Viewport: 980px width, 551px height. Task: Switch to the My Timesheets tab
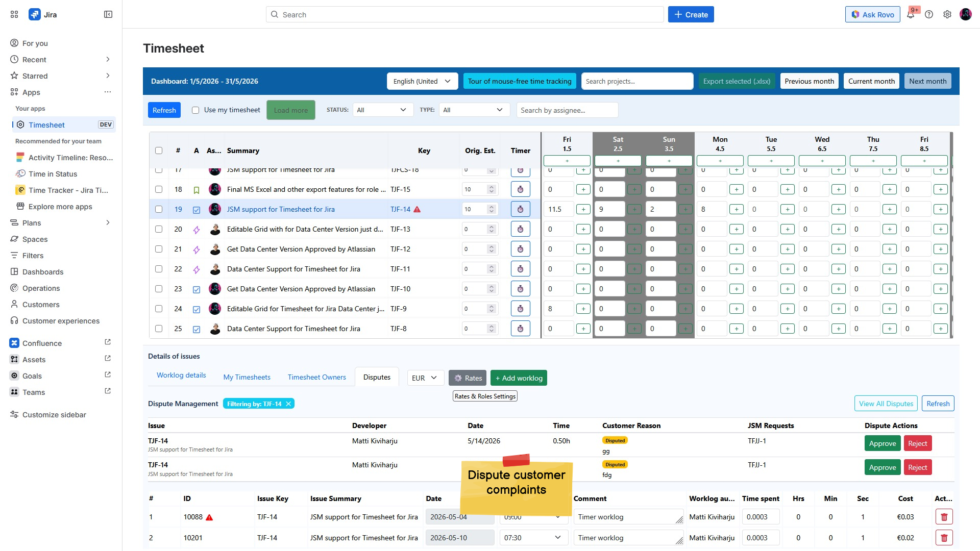(x=247, y=377)
